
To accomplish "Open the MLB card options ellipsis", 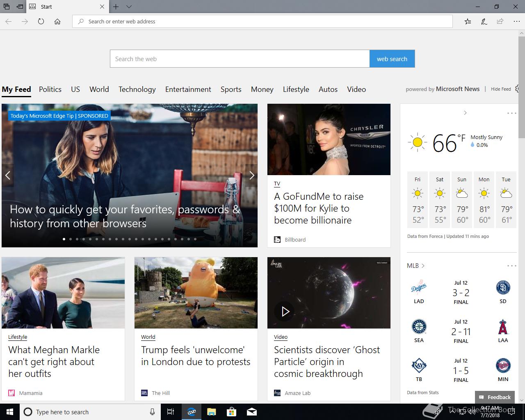I will point(511,266).
